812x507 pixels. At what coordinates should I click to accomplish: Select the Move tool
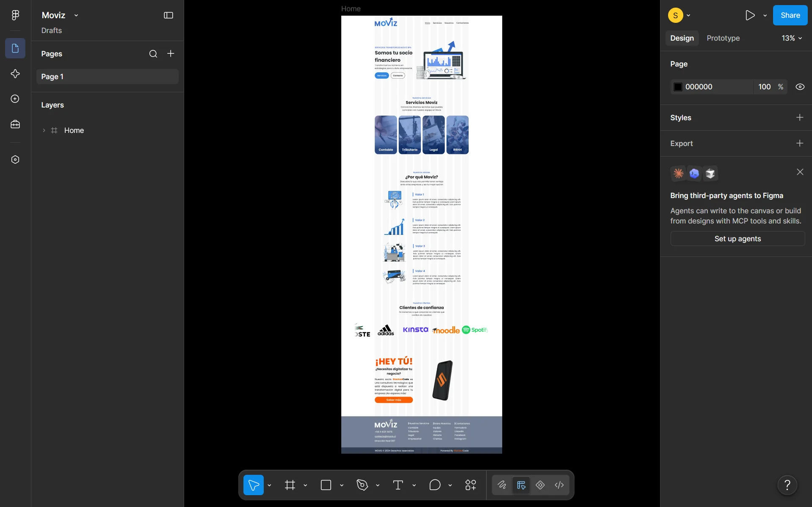point(254,485)
